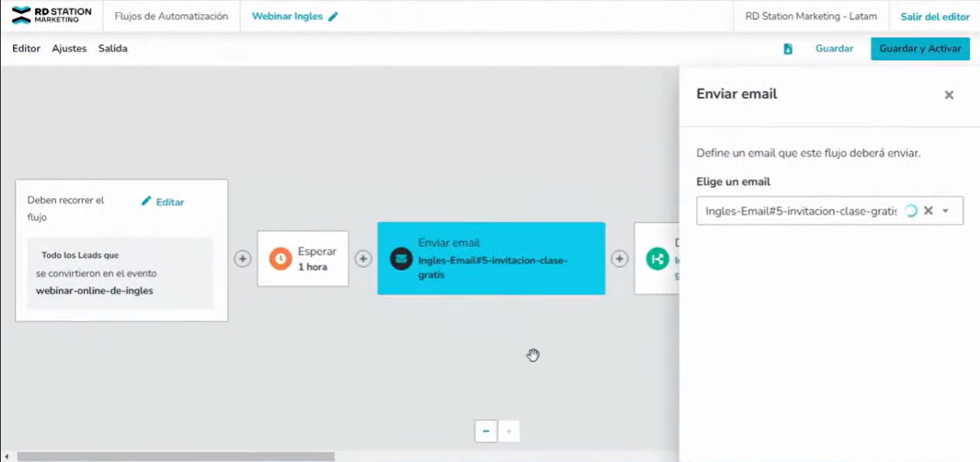Click Guardar y Activar button
Screen dimensions: 980x462
point(920,49)
